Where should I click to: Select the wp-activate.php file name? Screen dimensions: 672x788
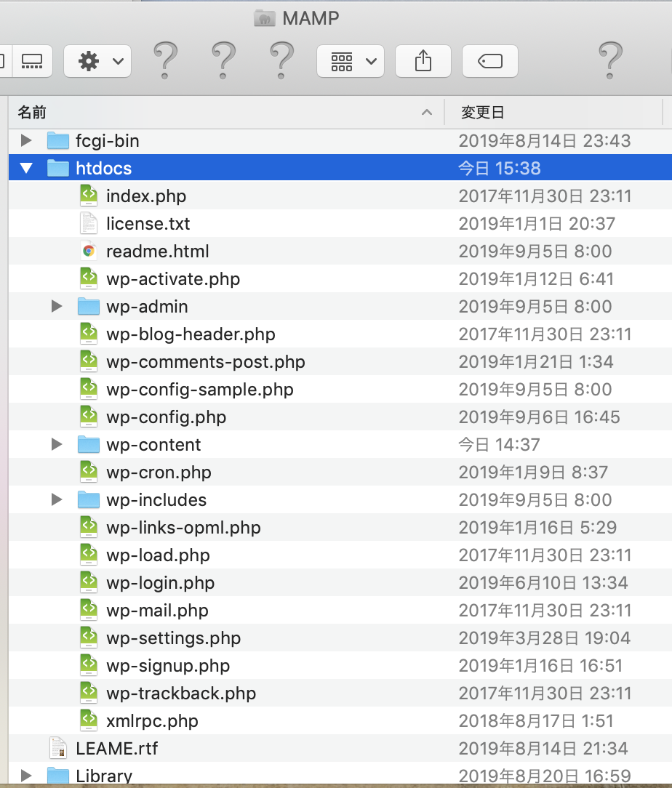[x=173, y=279]
